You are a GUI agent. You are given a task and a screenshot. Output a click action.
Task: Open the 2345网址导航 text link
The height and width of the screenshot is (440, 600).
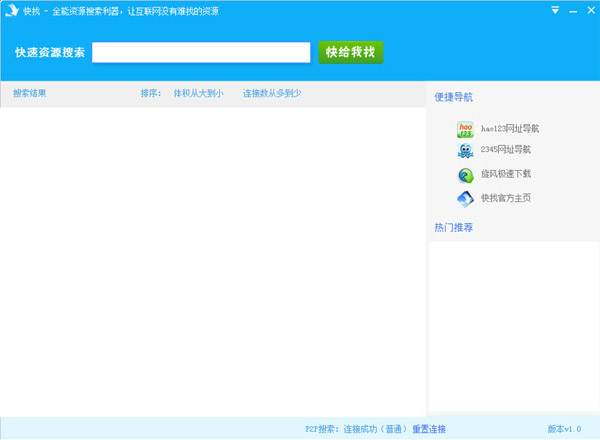[506, 150]
